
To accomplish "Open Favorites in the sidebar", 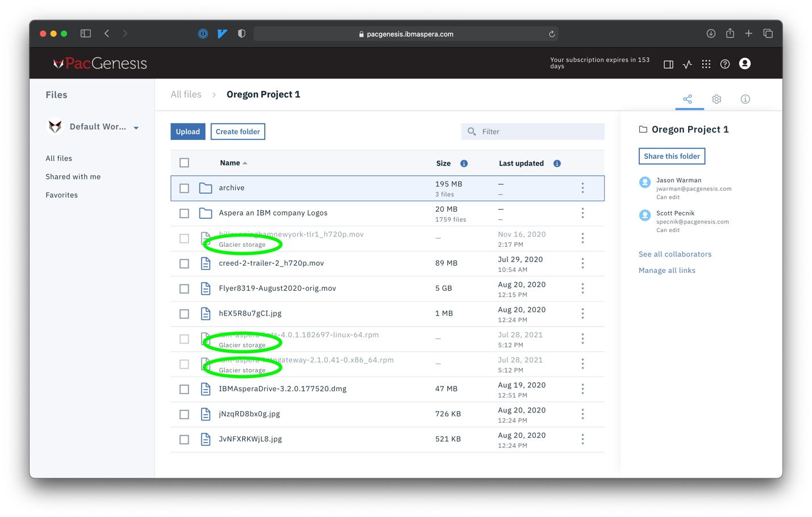I will click(62, 195).
